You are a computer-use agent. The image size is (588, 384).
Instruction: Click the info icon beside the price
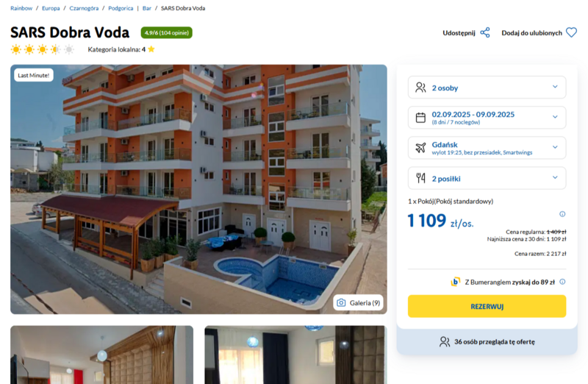tap(562, 214)
